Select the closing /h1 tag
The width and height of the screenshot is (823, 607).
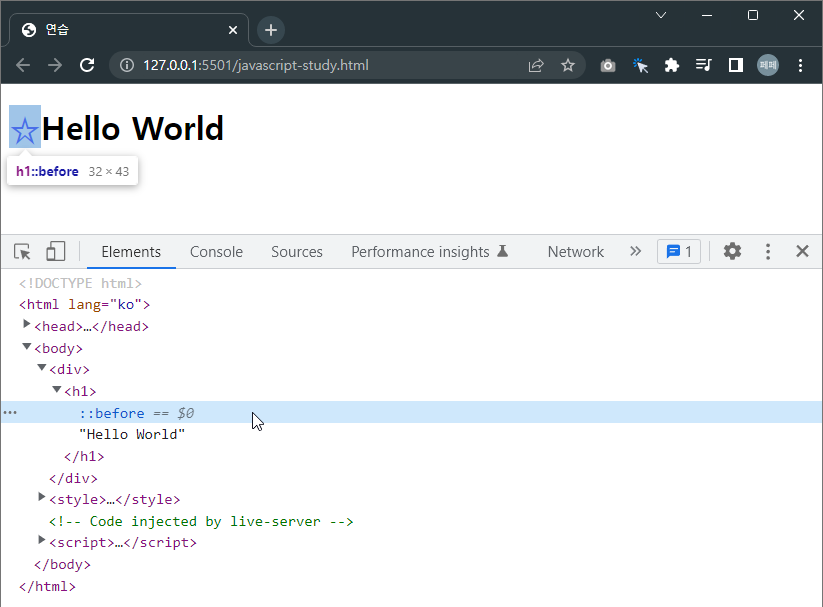coord(84,457)
